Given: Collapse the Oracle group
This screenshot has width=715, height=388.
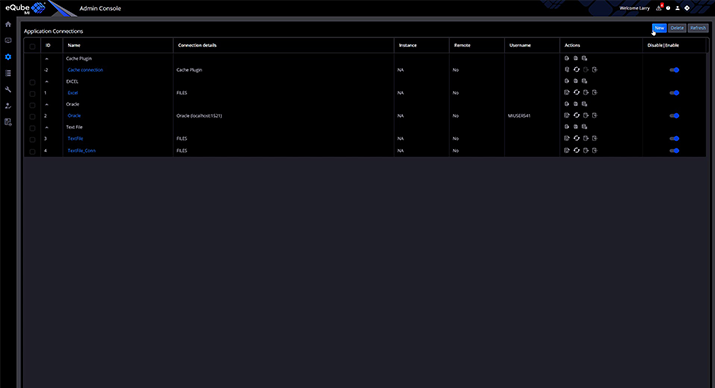Looking at the screenshot, I should click(47, 104).
